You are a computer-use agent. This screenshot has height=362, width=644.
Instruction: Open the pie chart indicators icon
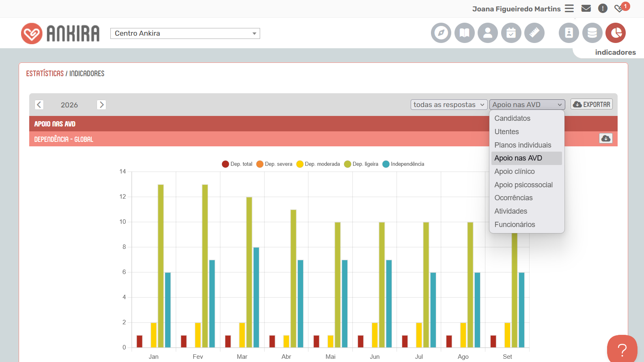click(616, 33)
